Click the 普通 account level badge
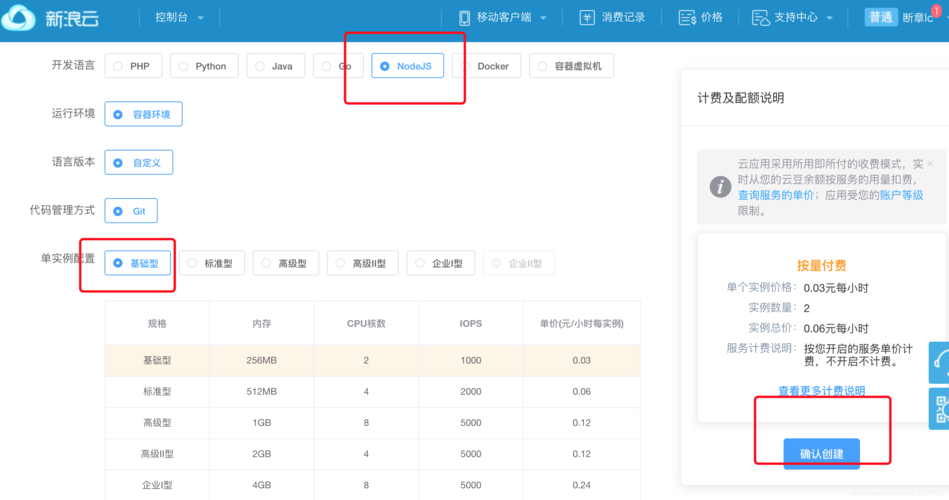Viewport: 949px width, 500px height. click(x=881, y=18)
